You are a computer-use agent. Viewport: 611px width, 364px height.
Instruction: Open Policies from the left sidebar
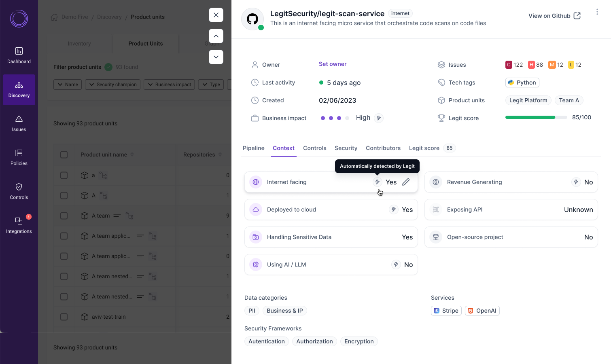19,158
